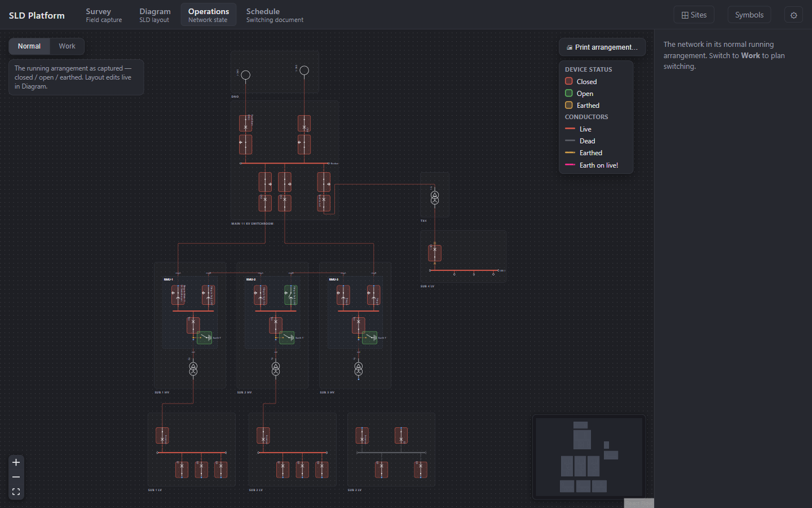This screenshot has width=812, height=508.
Task: Click the right SUB 3 LV outgoing breaker
Action: click(421, 470)
